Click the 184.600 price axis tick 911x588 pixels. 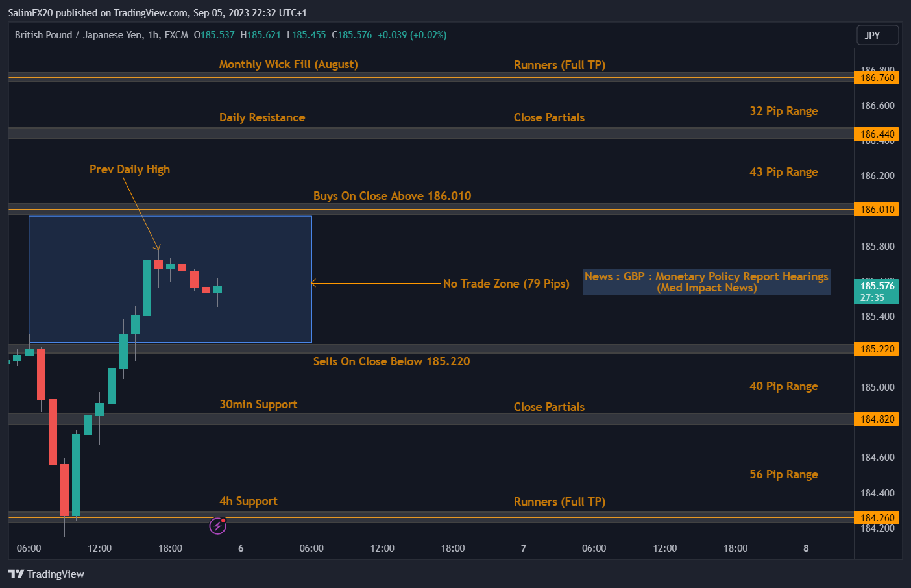[877, 458]
